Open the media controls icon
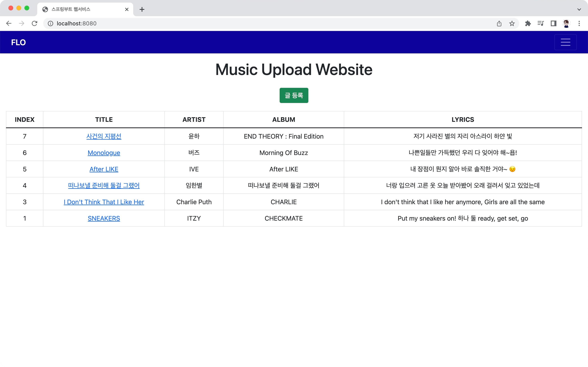The image size is (588, 367). coord(540,23)
